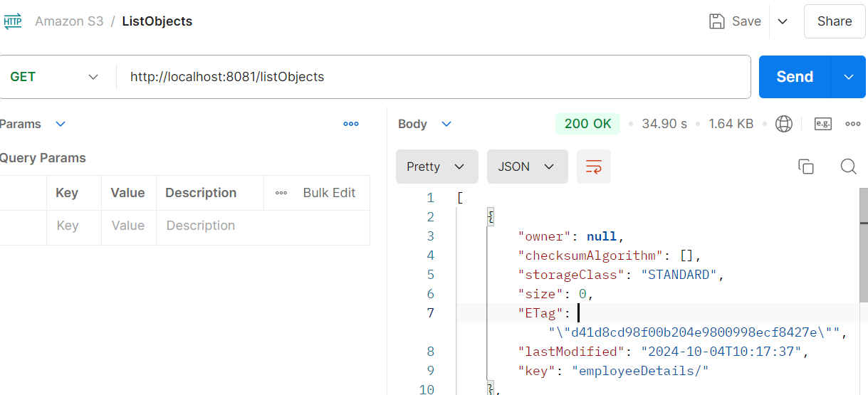Click the Share button
Screen dimensions: 868x395
[834, 21]
